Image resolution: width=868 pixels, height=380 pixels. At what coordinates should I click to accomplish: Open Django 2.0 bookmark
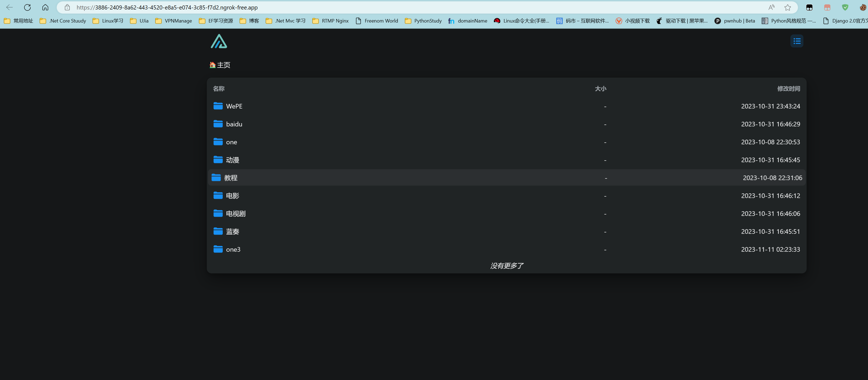point(845,21)
